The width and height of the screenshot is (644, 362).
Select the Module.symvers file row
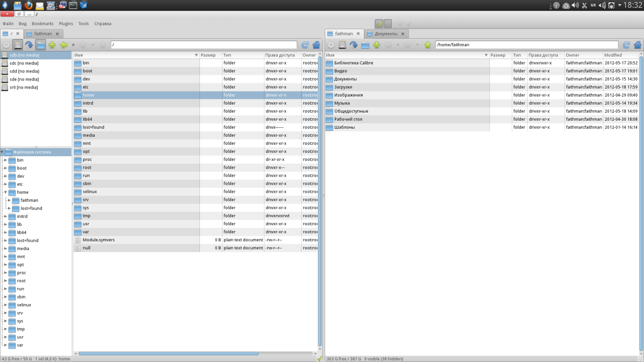coord(195,240)
